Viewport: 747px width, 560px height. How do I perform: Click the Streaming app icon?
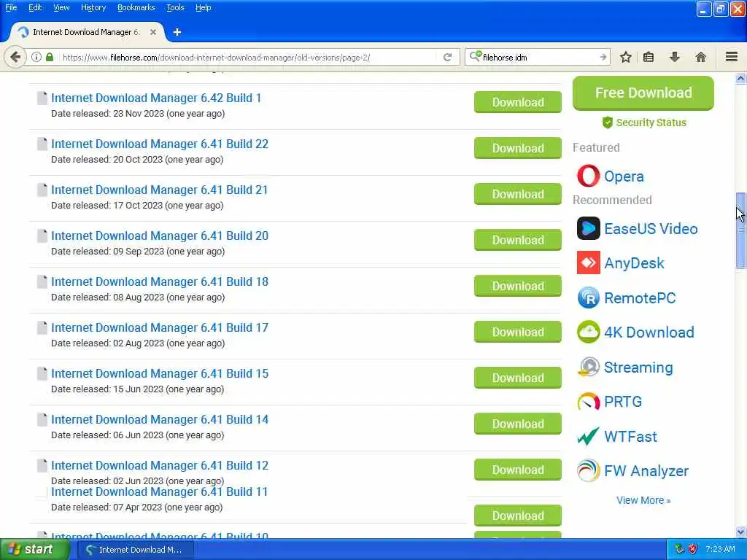click(589, 367)
